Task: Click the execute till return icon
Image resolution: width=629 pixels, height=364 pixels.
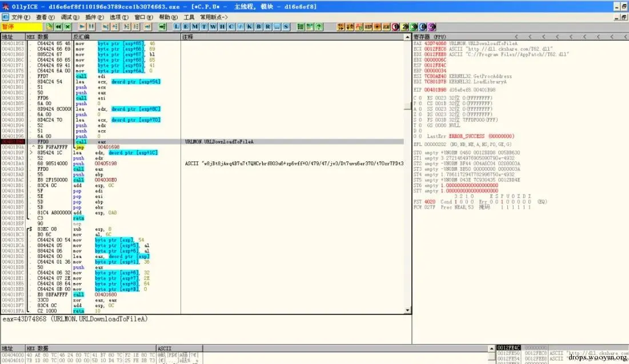Action: point(147,27)
